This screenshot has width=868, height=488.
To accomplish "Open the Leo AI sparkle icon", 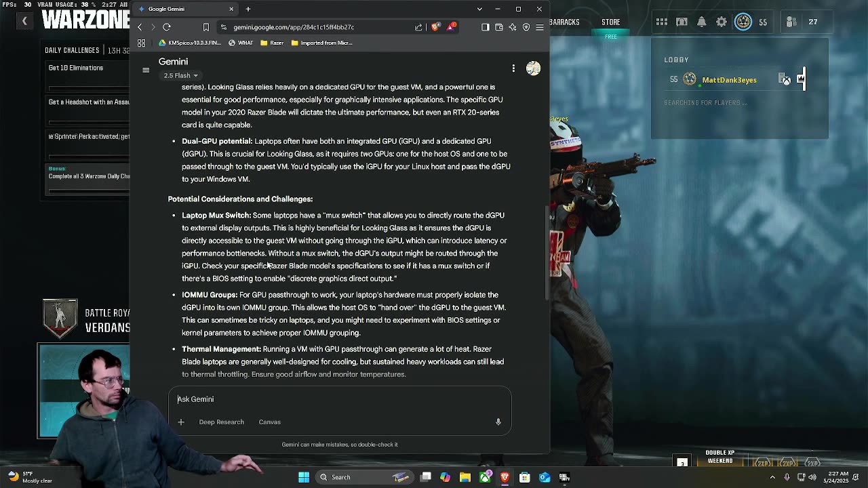I will point(513,27).
